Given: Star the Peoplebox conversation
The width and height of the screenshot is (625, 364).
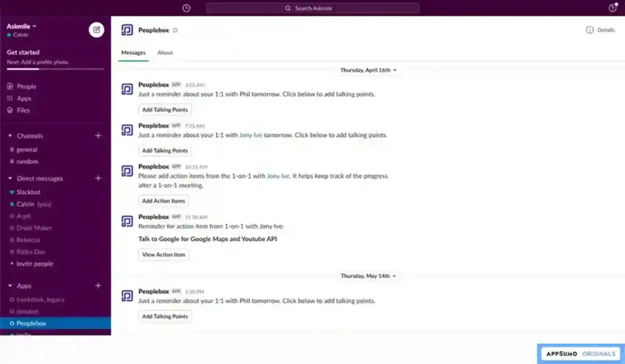Looking at the screenshot, I should (175, 30).
